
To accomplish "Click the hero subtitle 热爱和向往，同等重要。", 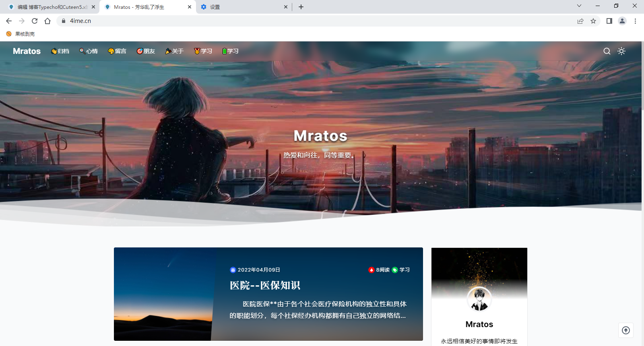I will 319,155.
